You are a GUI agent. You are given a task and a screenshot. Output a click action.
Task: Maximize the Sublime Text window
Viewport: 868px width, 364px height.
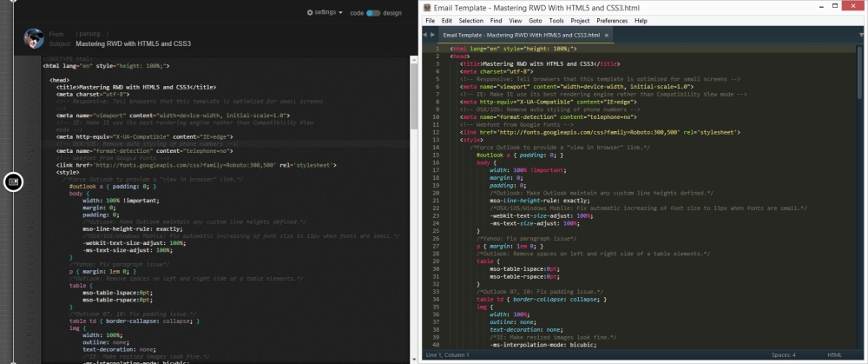(x=836, y=7)
